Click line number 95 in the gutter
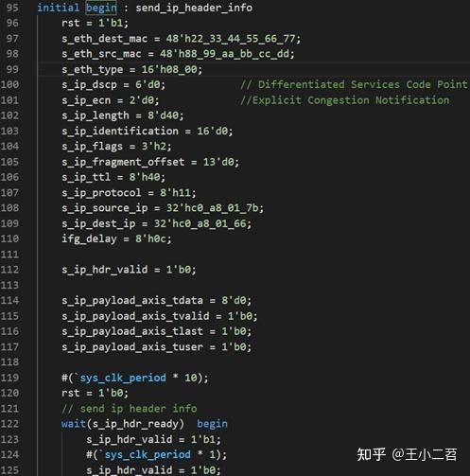Image resolution: width=470 pixels, height=476 pixels. click(x=12, y=8)
